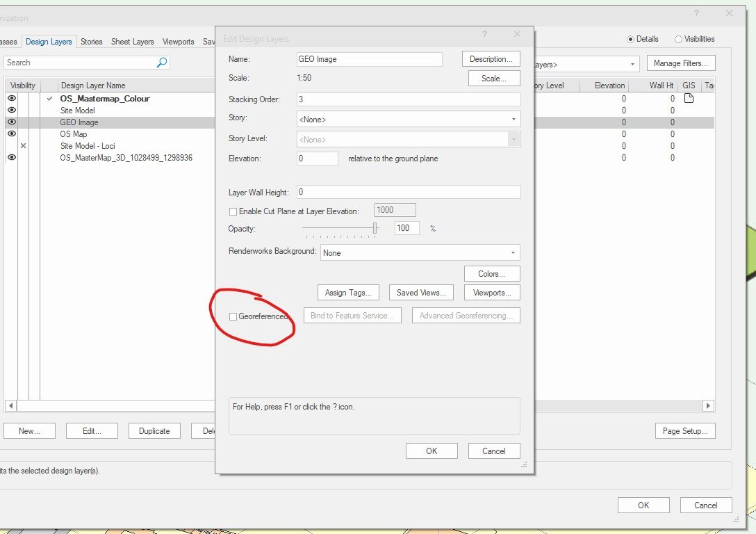
Task: Click the Scale... button
Action: point(493,79)
